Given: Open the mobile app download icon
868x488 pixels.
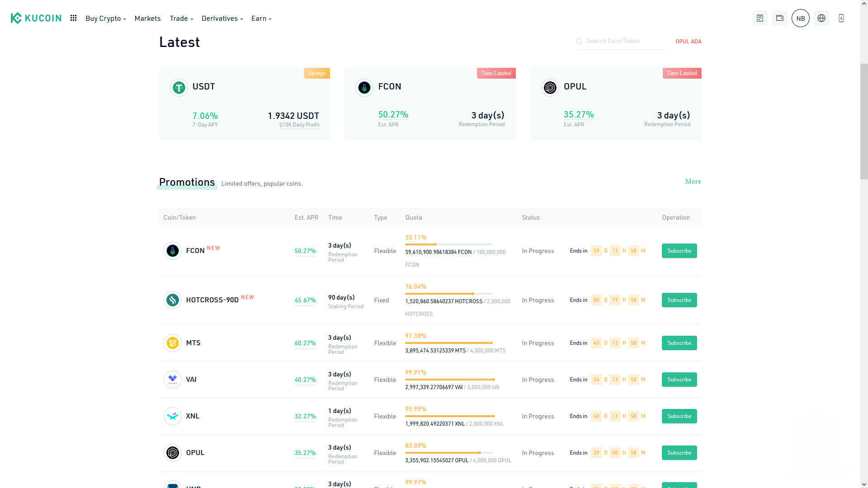Looking at the screenshot, I should [841, 18].
